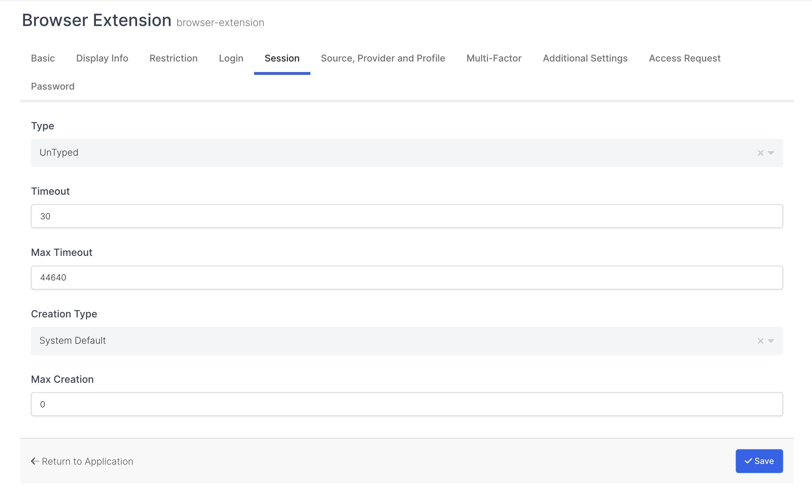Click the Session tab
812x504 pixels.
pyautogui.click(x=282, y=58)
